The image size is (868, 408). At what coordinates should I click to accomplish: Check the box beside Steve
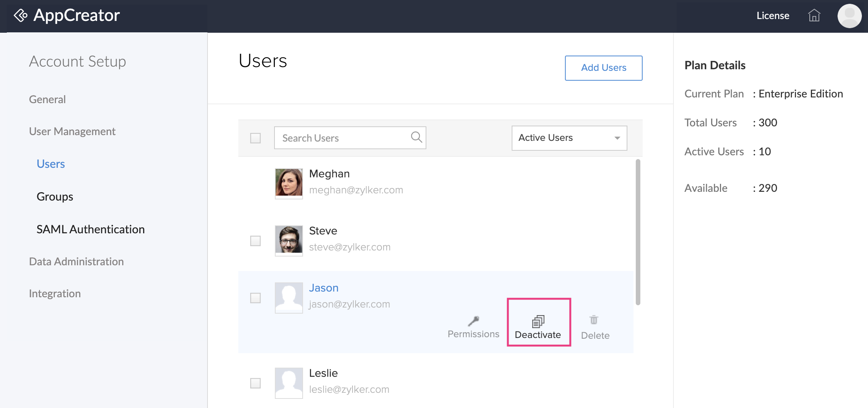pos(255,241)
